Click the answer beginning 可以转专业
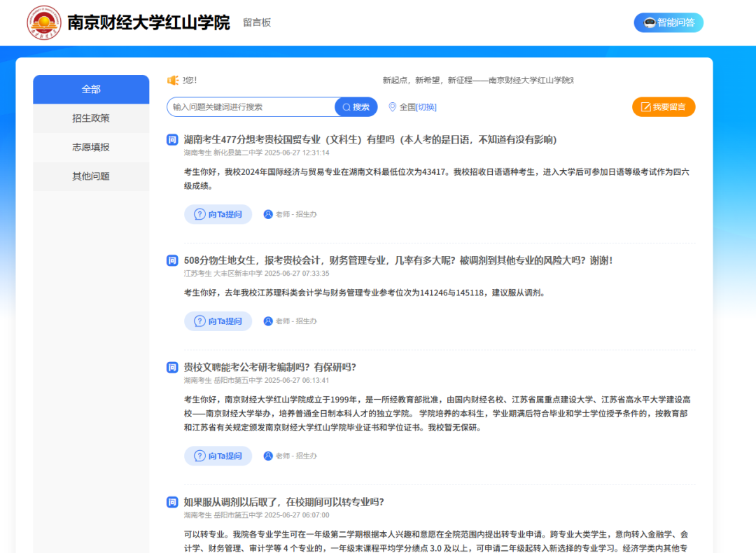The height and width of the screenshot is (553, 756). pyautogui.click(x=436, y=541)
